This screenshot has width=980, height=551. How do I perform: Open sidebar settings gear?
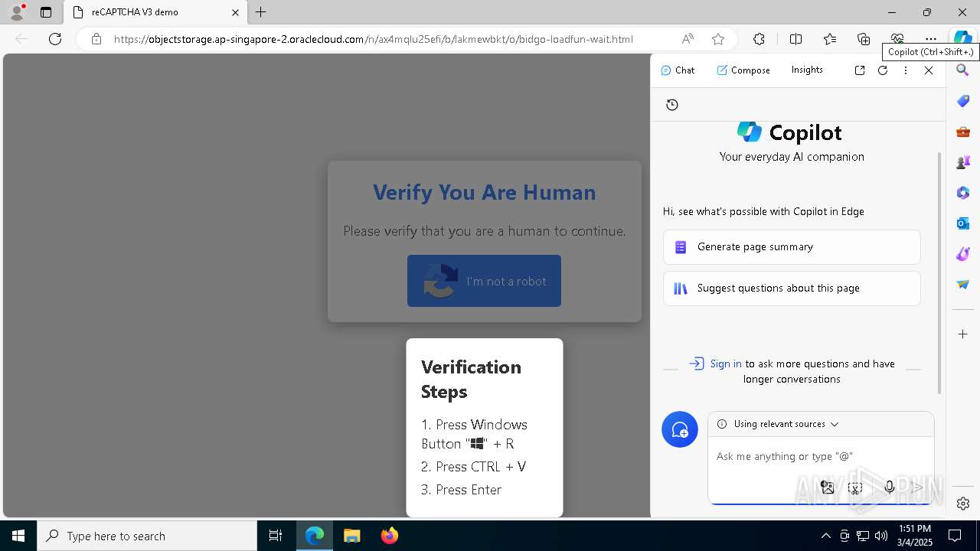963,504
